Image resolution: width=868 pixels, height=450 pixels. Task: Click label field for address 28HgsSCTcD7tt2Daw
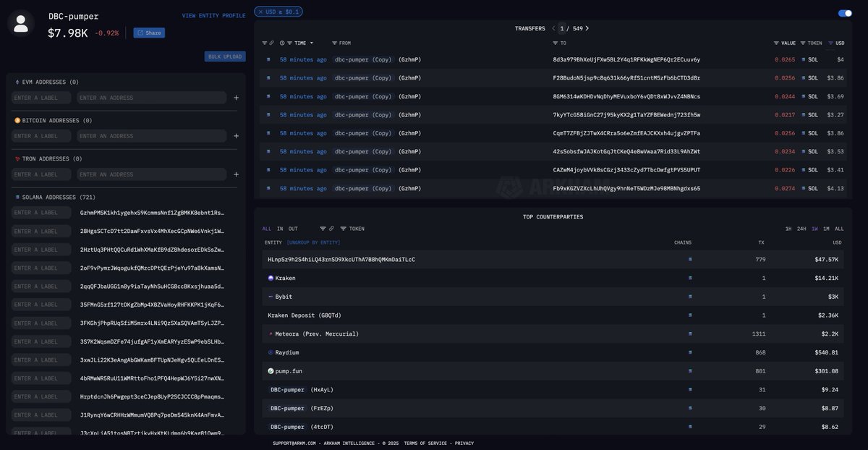click(x=41, y=232)
